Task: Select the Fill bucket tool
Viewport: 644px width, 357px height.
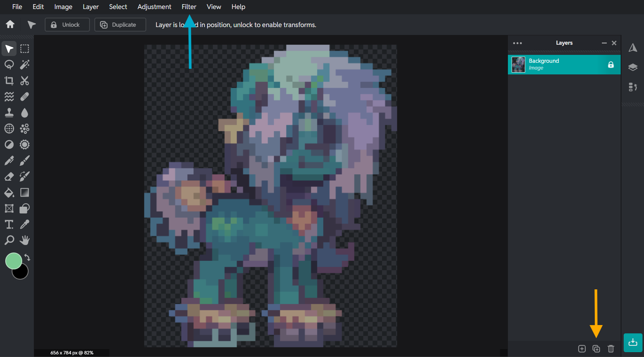Action: (9, 192)
